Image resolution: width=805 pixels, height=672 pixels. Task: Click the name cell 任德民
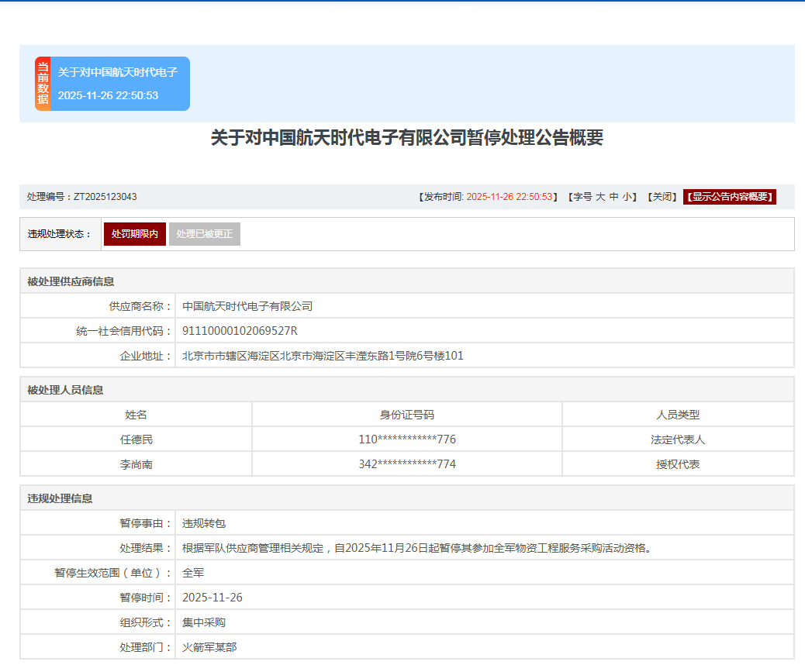pyautogui.click(x=136, y=439)
